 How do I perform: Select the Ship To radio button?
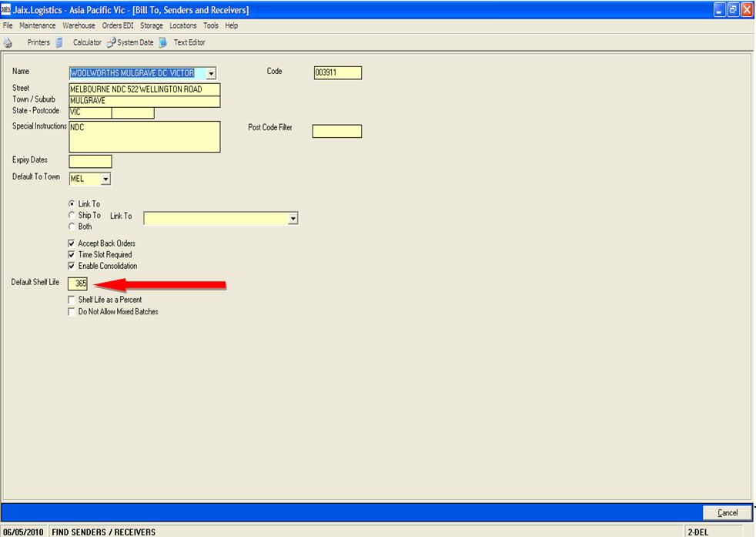tap(72, 215)
